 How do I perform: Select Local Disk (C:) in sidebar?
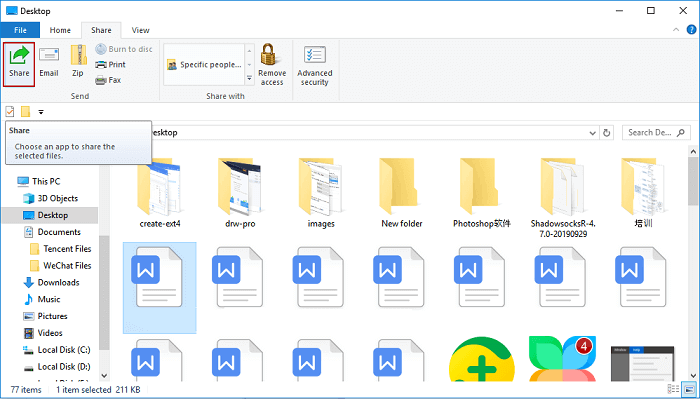[x=57, y=350]
